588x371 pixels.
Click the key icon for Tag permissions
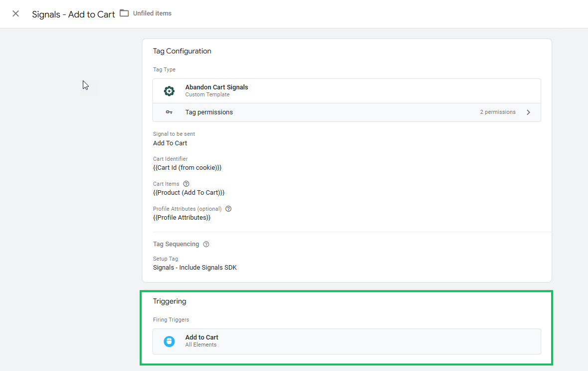[169, 112]
